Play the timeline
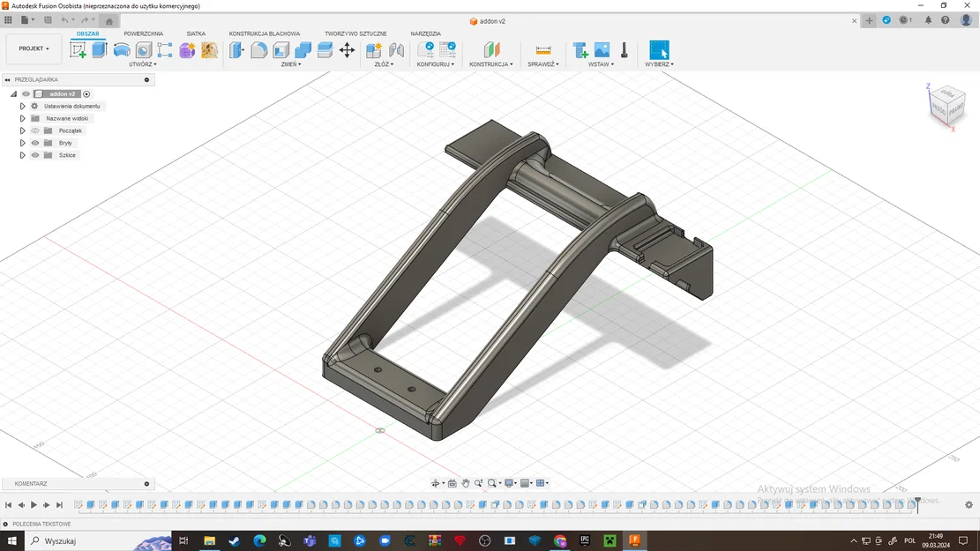Viewport: 980px width, 551px height. point(34,505)
